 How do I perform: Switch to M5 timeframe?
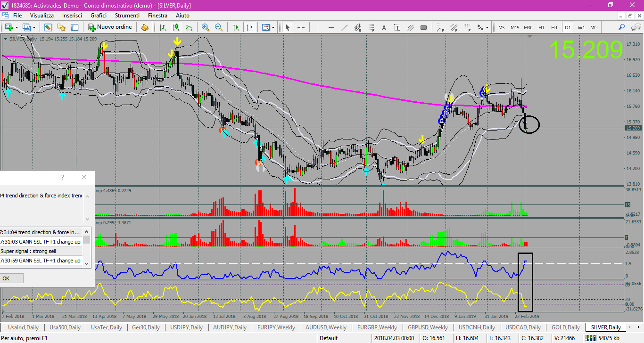point(501,27)
